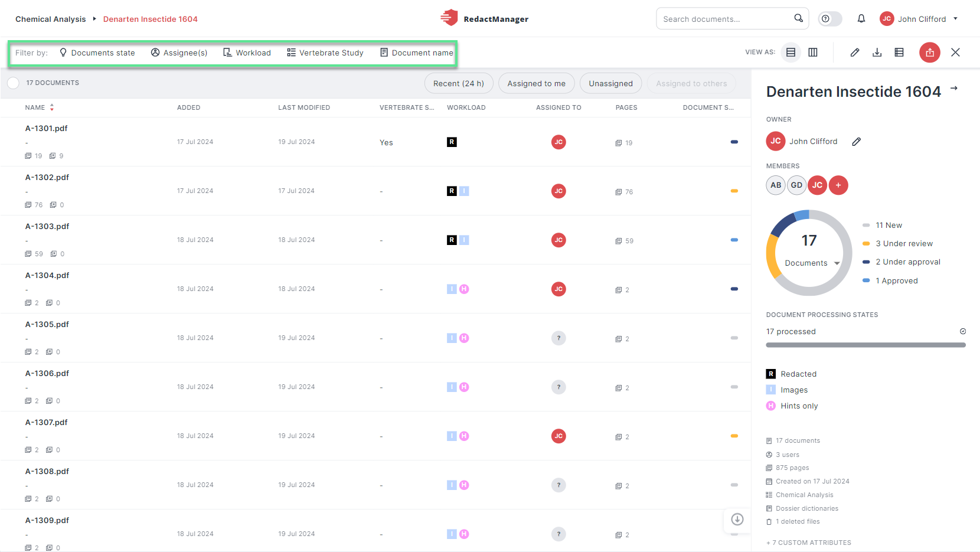Image resolution: width=980 pixels, height=552 pixels.
Task: Apply Assigned to others quick filter
Action: click(691, 83)
